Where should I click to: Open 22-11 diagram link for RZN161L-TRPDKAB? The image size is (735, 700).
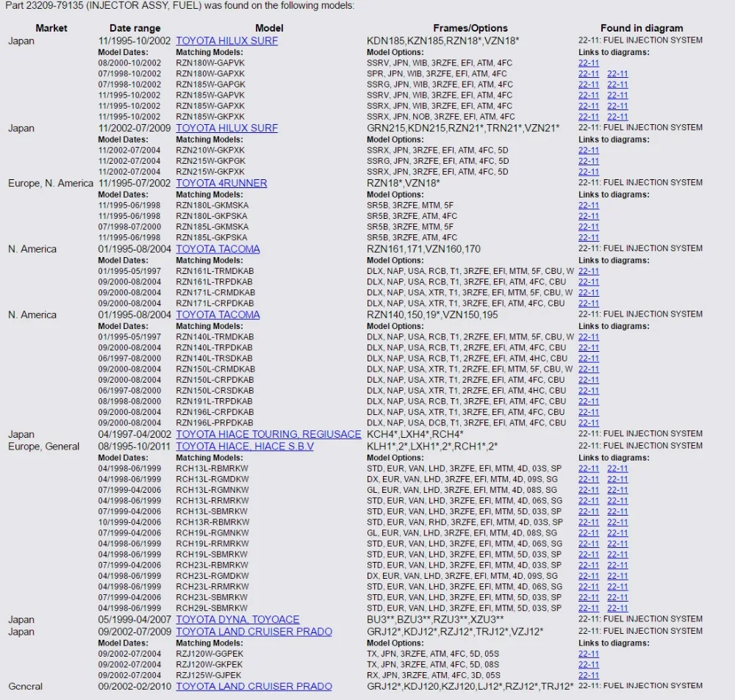[x=588, y=282]
